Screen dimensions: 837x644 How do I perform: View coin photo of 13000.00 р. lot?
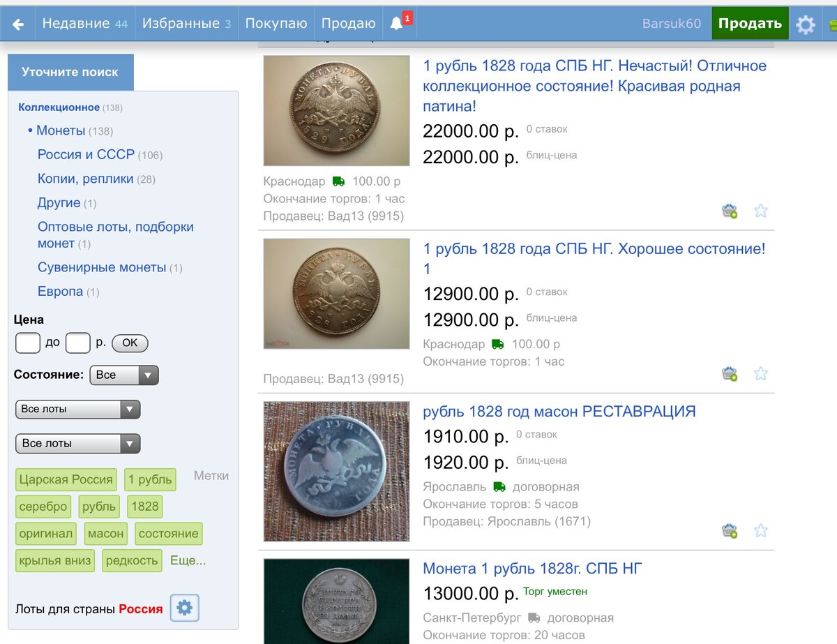point(336,601)
